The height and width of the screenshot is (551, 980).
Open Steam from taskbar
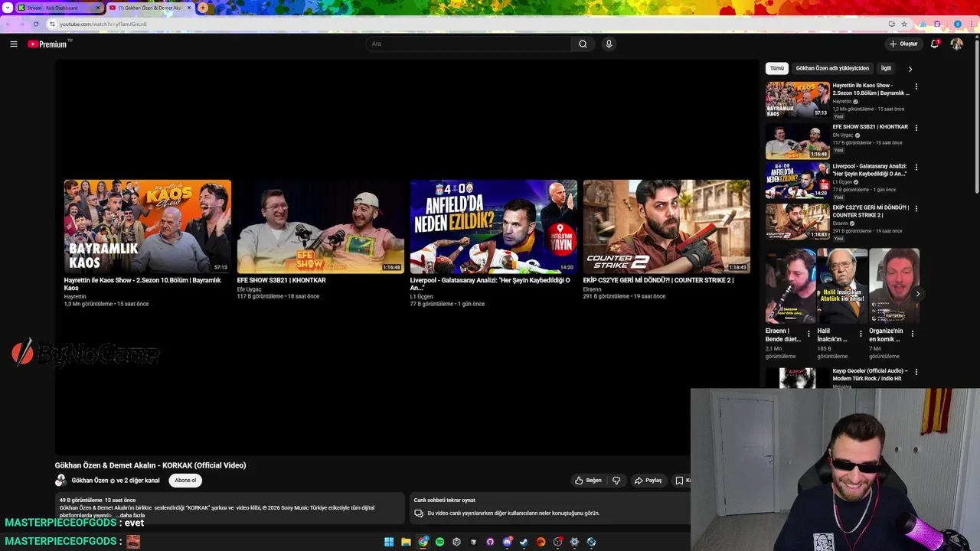point(524,542)
